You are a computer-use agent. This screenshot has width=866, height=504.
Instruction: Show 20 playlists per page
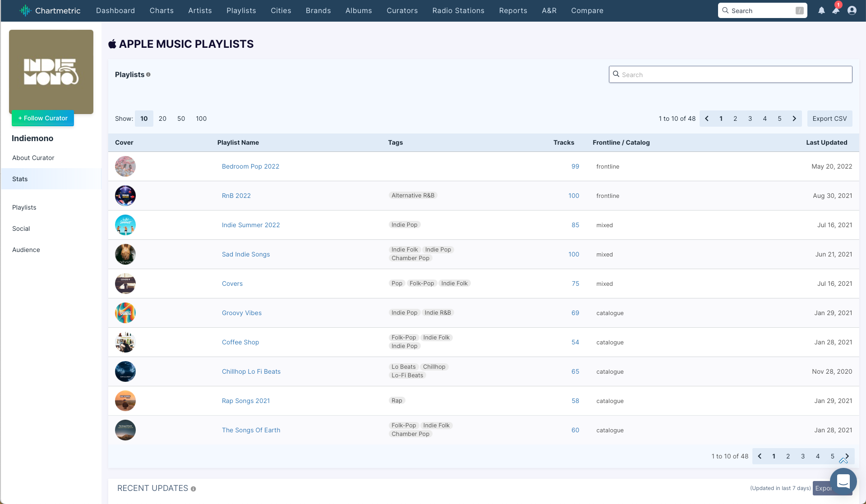[x=162, y=119]
